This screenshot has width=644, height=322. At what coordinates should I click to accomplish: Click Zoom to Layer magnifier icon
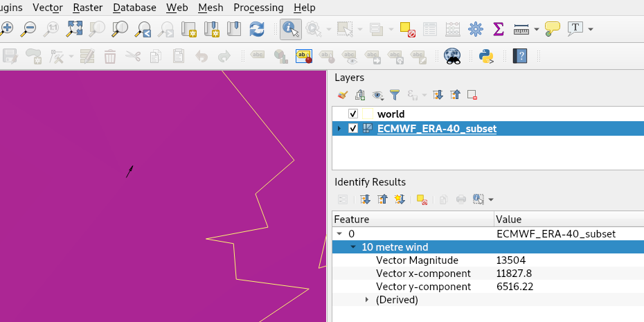pyautogui.click(x=120, y=29)
